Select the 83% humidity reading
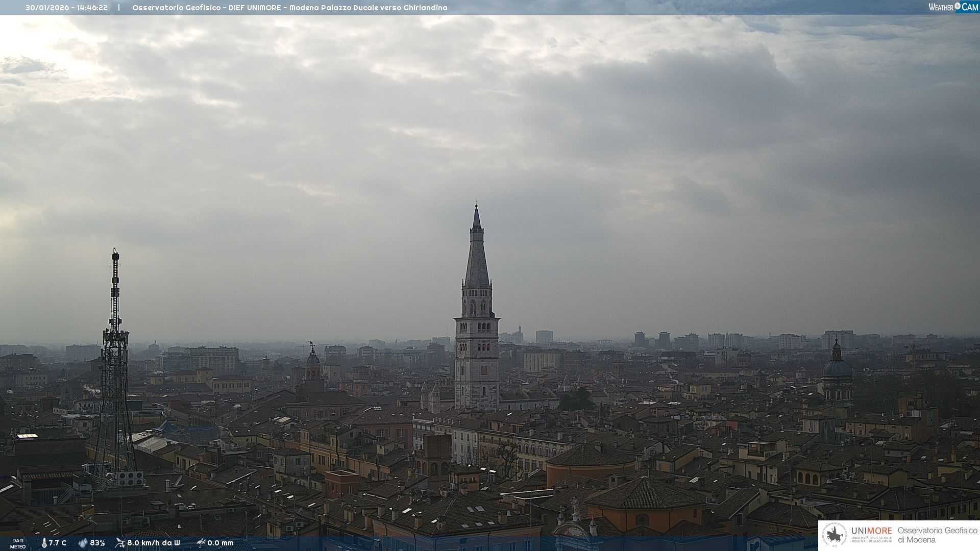The height and width of the screenshot is (551, 980). tap(97, 543)
